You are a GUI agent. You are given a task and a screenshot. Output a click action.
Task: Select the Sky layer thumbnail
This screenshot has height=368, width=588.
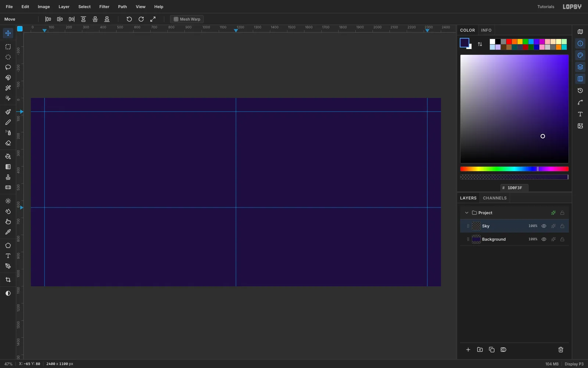[x=476, y=226]
